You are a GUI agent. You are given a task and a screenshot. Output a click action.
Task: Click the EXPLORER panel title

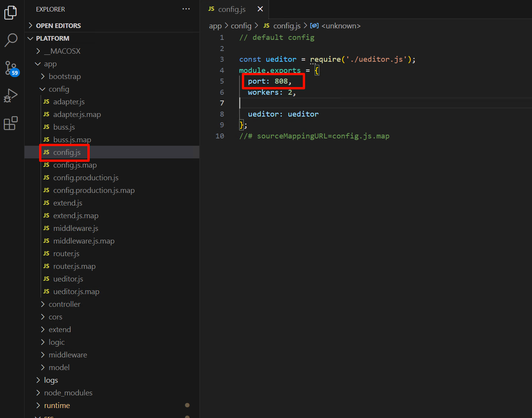[51, 9]
